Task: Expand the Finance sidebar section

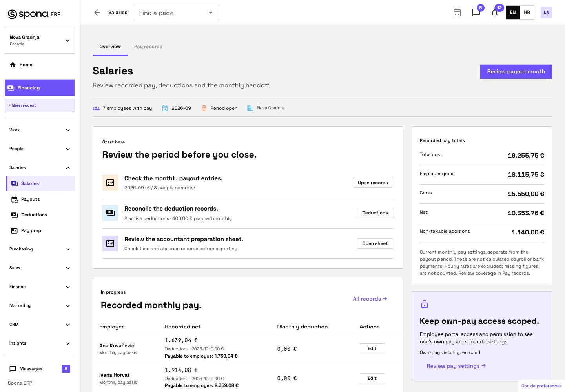Action: pyautogui.click(x=40, y=287)
